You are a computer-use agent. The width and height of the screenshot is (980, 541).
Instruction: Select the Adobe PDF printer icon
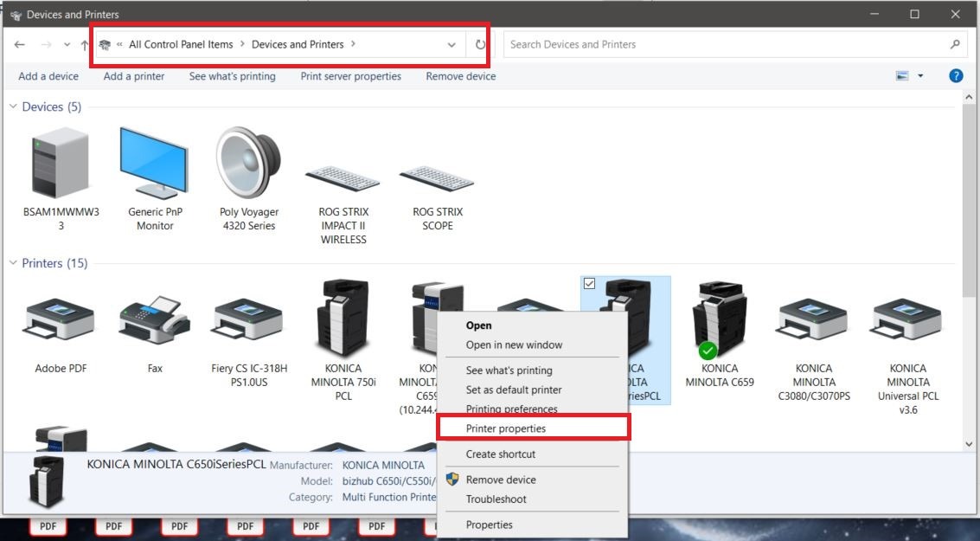pos(61,320)
